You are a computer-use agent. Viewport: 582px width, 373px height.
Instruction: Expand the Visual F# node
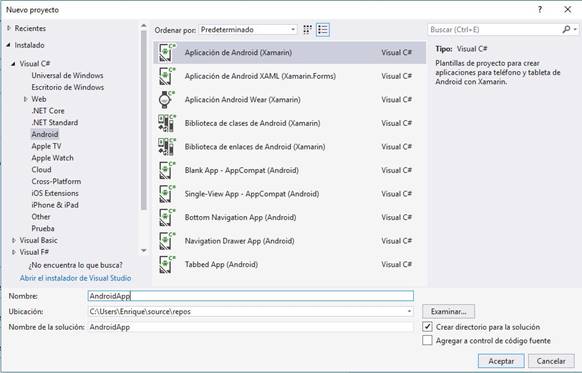coord(14,252)
